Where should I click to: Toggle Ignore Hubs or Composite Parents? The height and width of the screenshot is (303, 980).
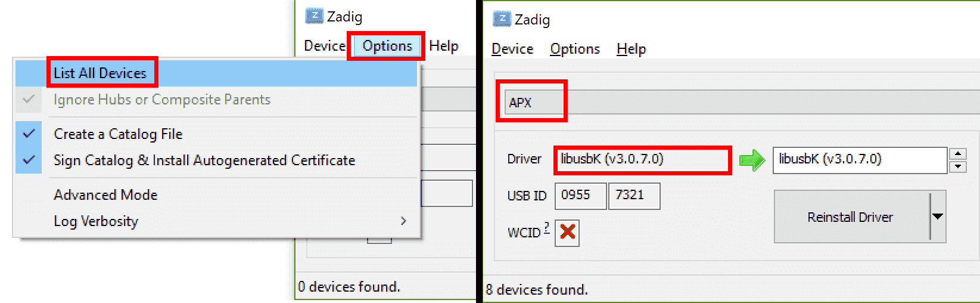[x=217, y=100]
